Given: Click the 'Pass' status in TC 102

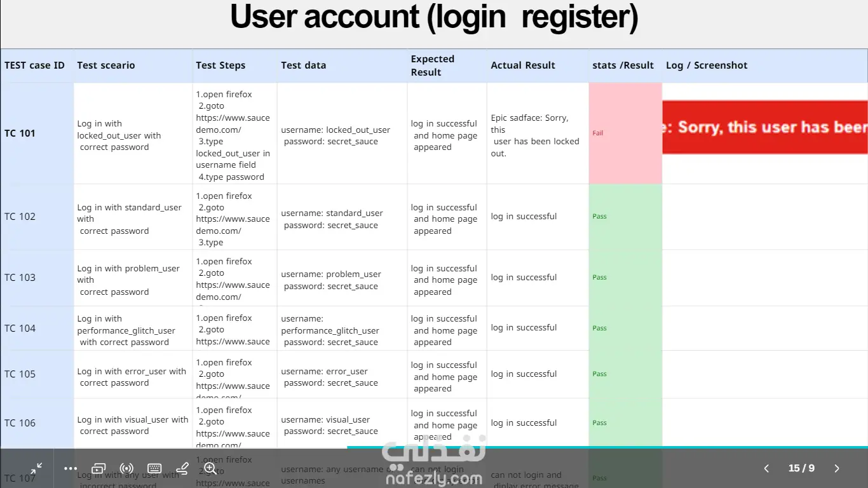Looking at the screenshot, I should coord(599,217).
